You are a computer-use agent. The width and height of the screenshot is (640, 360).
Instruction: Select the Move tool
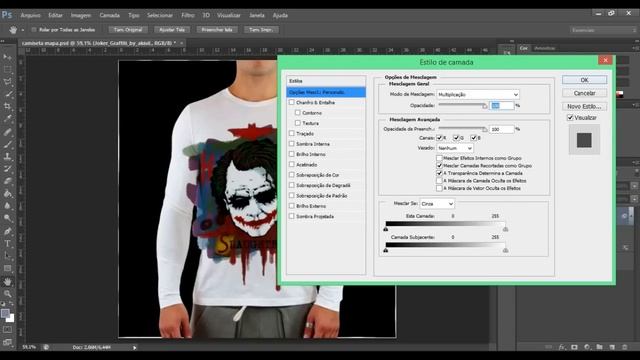click(x=7, y=57)
